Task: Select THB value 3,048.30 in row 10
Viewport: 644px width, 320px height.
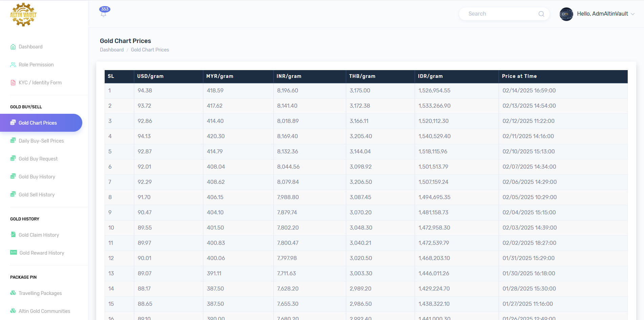Action: pyautogui.click(x=361, y=228)
